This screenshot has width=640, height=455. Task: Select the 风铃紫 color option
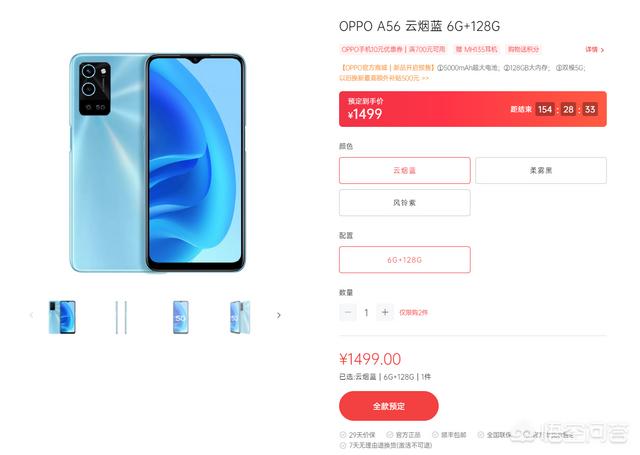(x=404, y=202)
